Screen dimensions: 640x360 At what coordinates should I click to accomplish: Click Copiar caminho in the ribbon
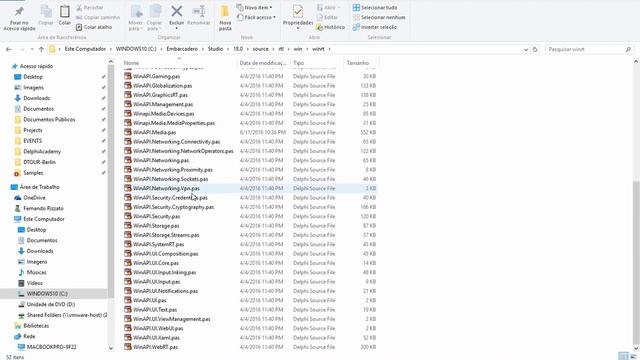pos(98,18)
